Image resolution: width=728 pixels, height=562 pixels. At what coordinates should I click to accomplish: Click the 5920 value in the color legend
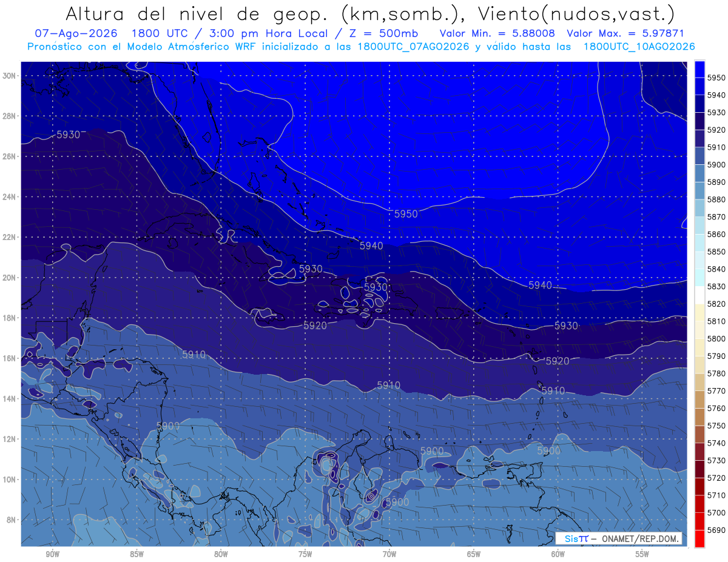coord(716,130)
